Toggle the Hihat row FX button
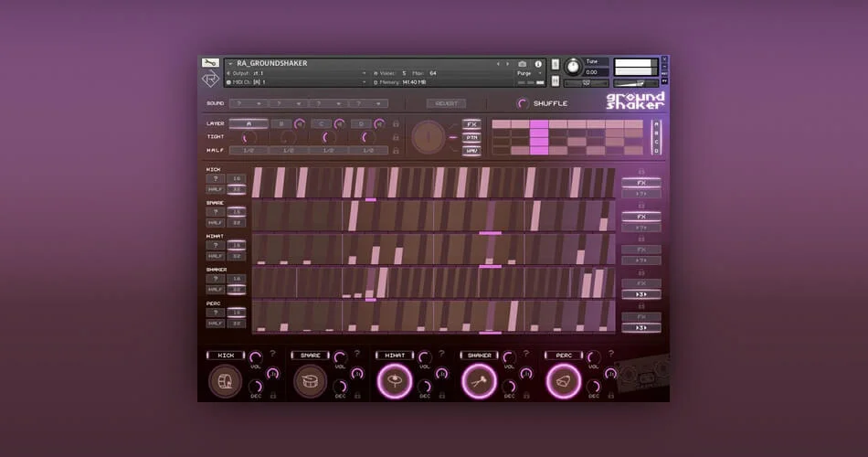 [x=641, y=250]
